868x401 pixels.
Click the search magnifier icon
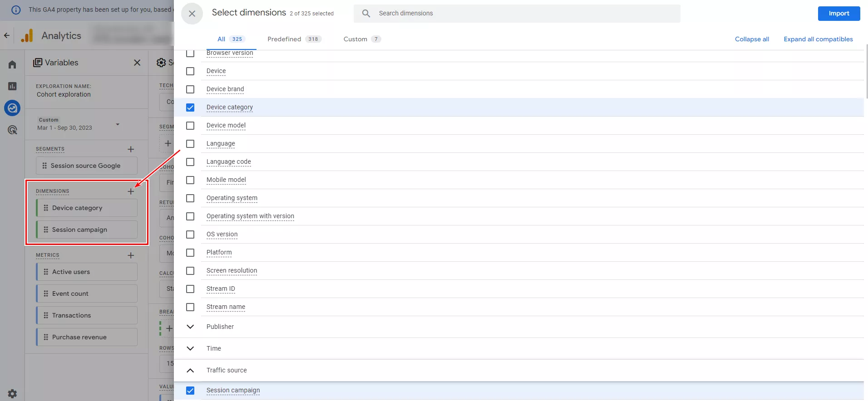coord(366,14)
